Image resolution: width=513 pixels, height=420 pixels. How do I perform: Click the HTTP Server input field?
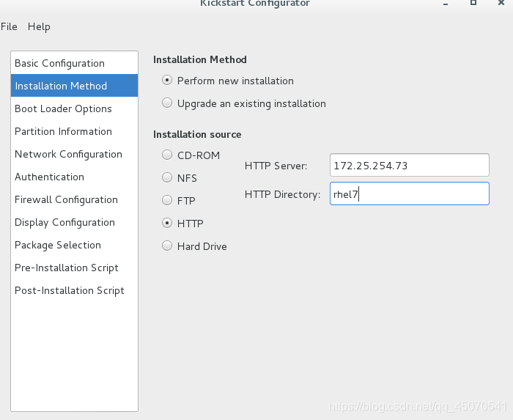coord(409,165)
